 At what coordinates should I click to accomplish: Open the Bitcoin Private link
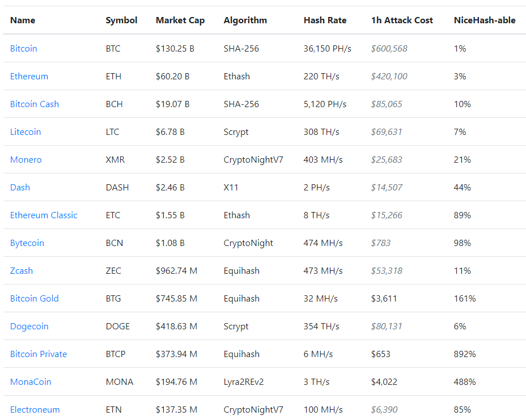pyautogui.click(x=39, y=354)
